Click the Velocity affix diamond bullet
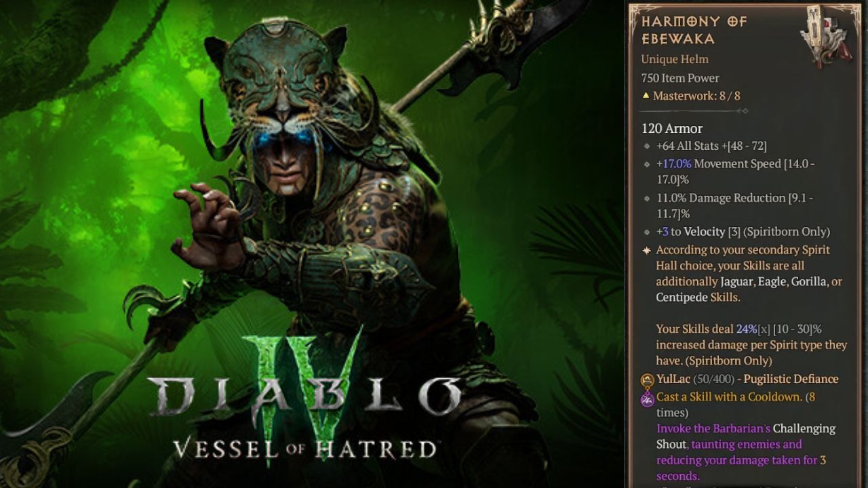The height and width of the screenshot is (488, 868). point(648,232)
